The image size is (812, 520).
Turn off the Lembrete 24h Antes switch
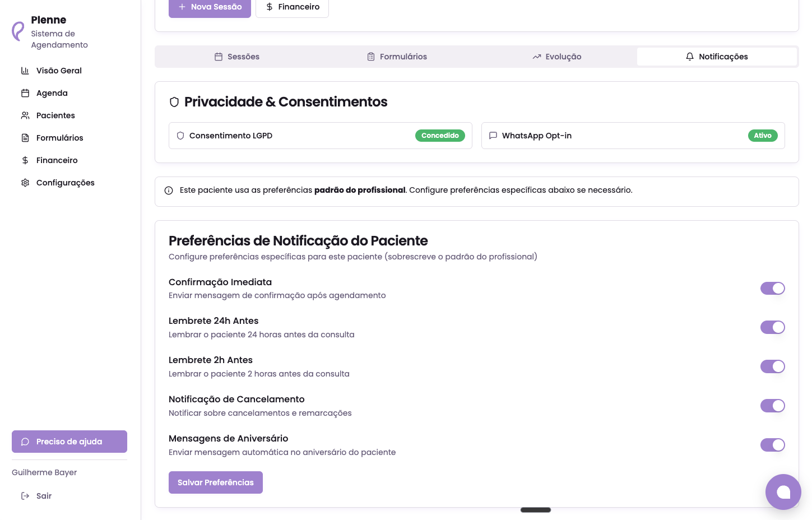coord(773,327)
